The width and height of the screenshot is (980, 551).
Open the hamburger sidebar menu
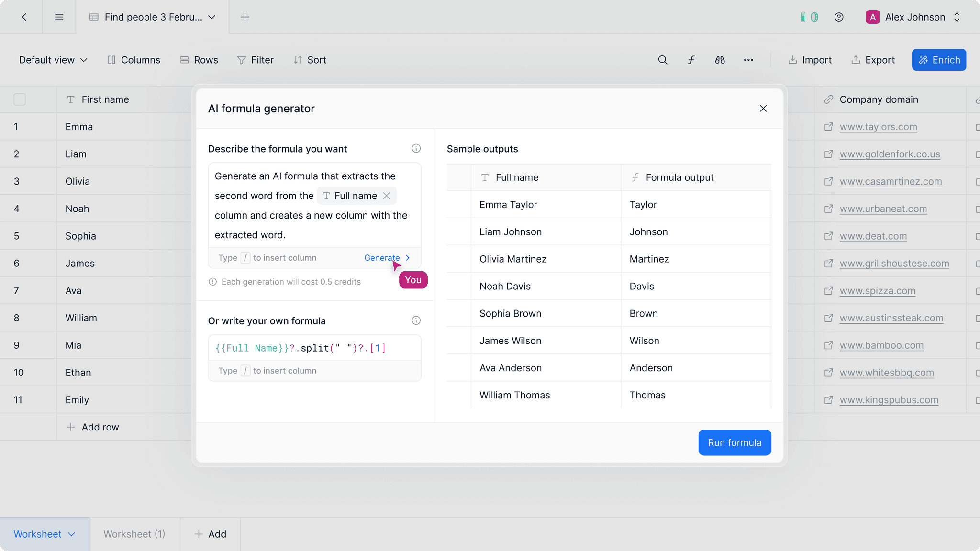(x=59, y=17)
